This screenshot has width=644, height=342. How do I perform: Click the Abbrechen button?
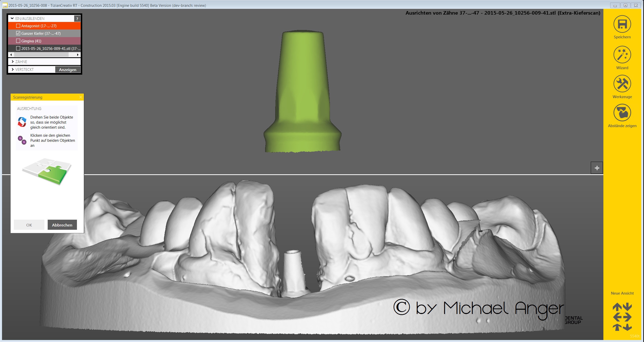(x=62, y=225)
